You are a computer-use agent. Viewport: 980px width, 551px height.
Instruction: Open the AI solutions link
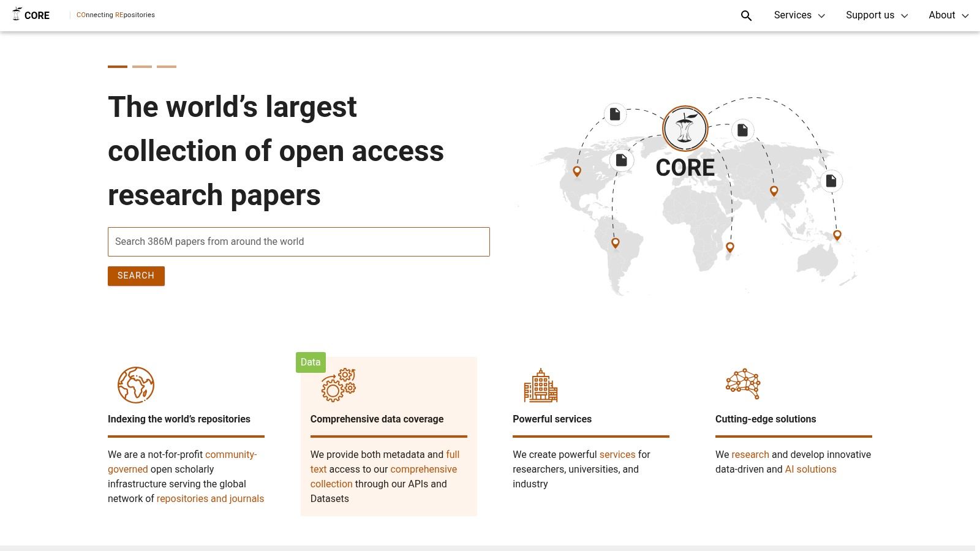tap(810, 469)
